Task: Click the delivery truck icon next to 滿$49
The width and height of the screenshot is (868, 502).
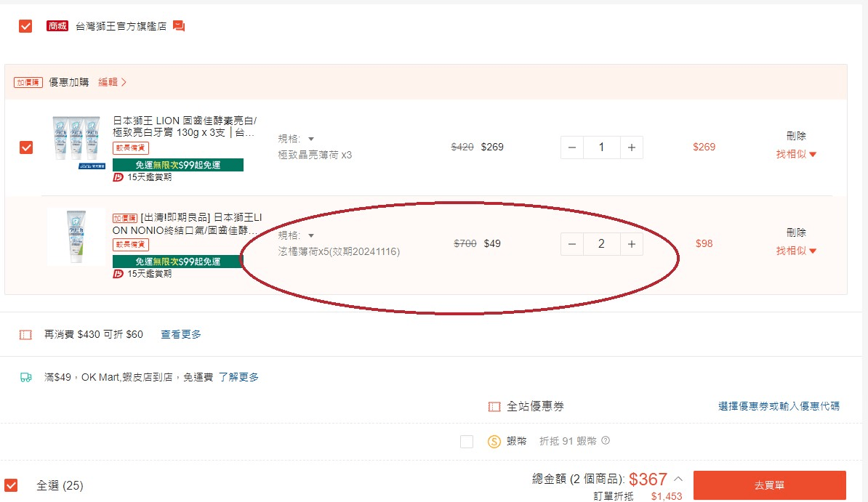Action: click(26, 376)
